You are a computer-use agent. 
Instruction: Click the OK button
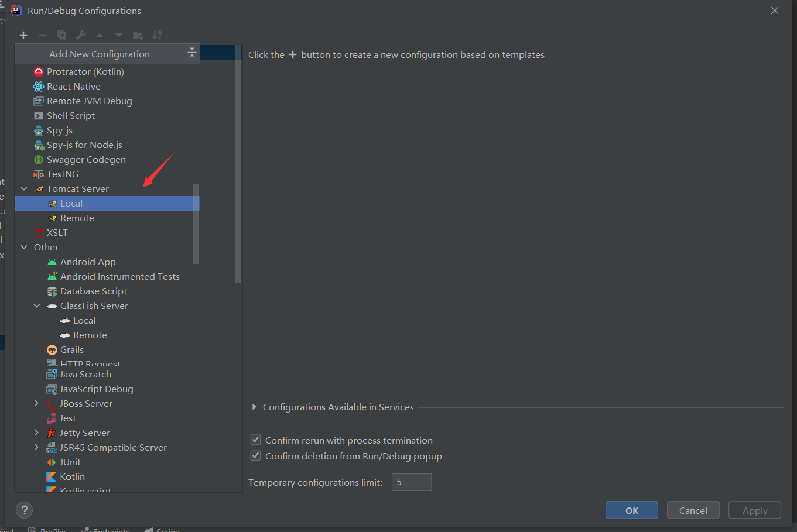pyautogui.click(x=632, y=510)
